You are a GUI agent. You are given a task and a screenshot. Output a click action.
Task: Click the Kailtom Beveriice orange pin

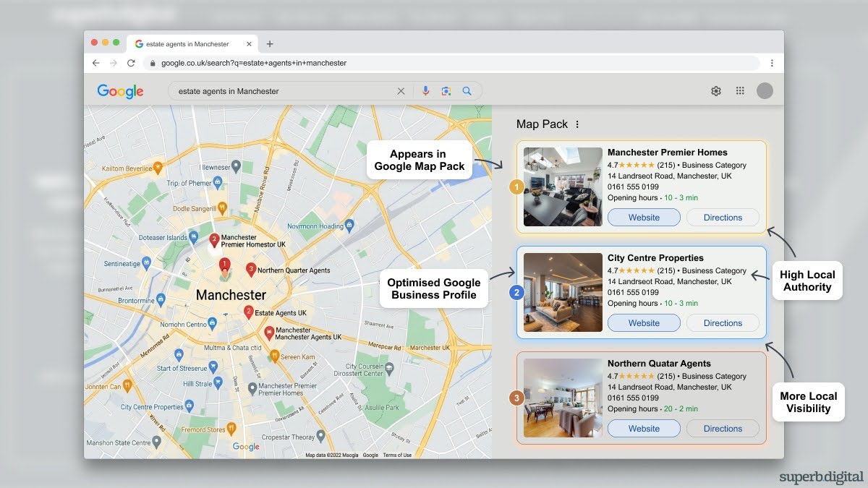tap(157, 168)
